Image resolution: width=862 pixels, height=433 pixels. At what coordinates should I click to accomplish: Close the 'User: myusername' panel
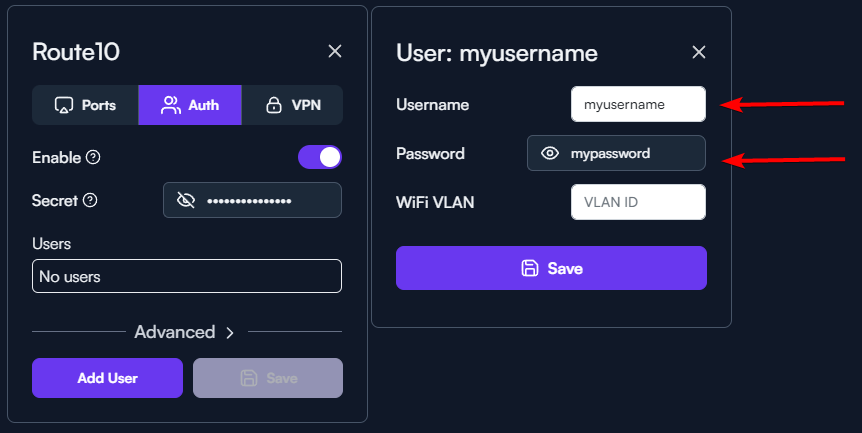[699, 52]
